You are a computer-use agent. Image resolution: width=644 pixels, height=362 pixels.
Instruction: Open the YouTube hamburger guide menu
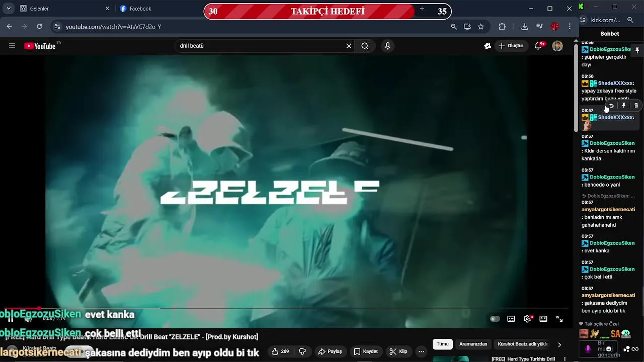(12, 46)
